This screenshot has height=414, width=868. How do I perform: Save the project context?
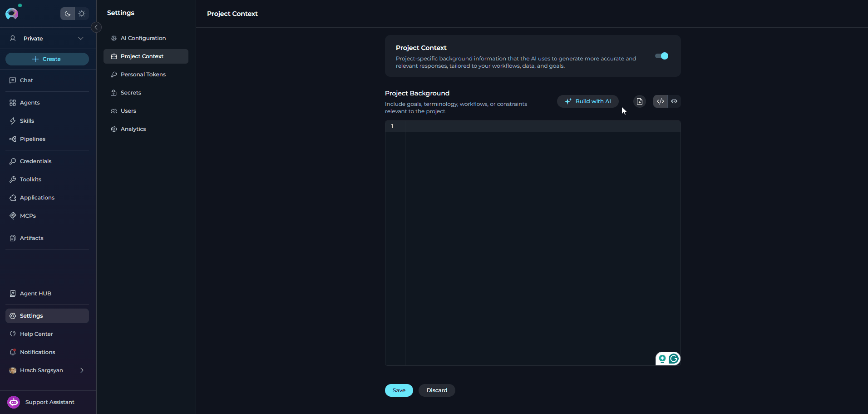click(x=399, y=390)
